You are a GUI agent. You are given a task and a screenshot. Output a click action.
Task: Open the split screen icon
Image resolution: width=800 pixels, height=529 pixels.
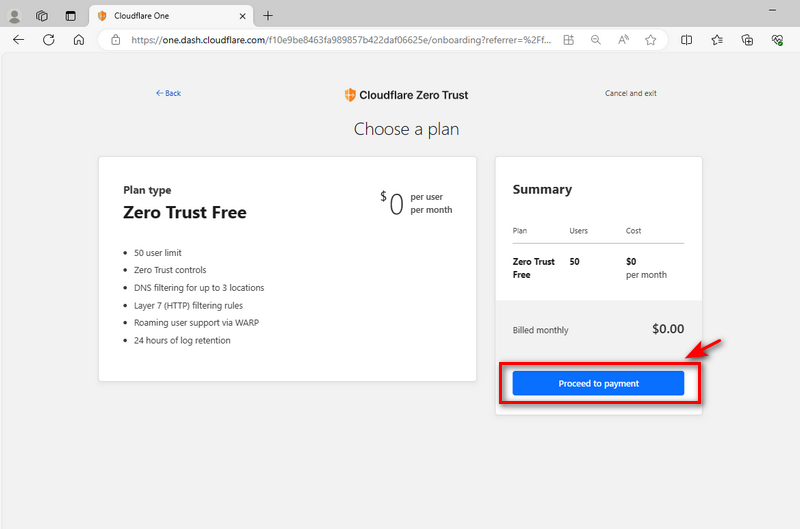tap(687, 40)
